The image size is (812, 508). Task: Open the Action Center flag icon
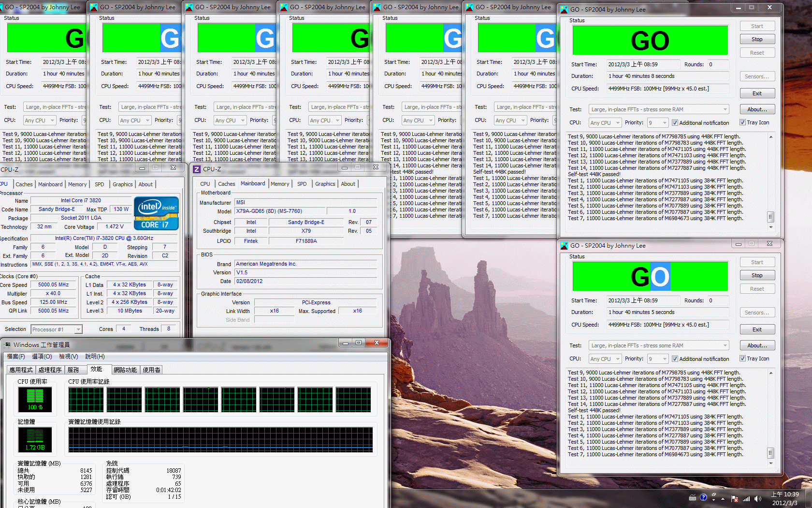(735, 498)
